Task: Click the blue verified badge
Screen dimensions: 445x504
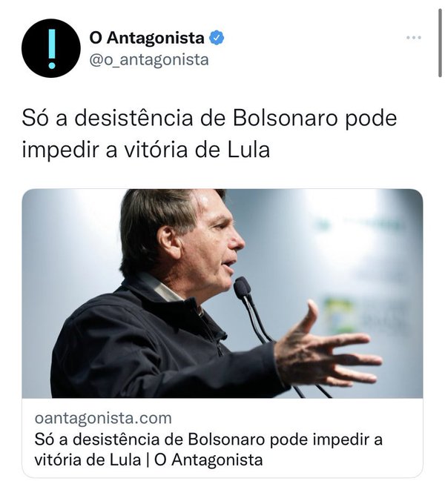Action: tap(217, 38)
